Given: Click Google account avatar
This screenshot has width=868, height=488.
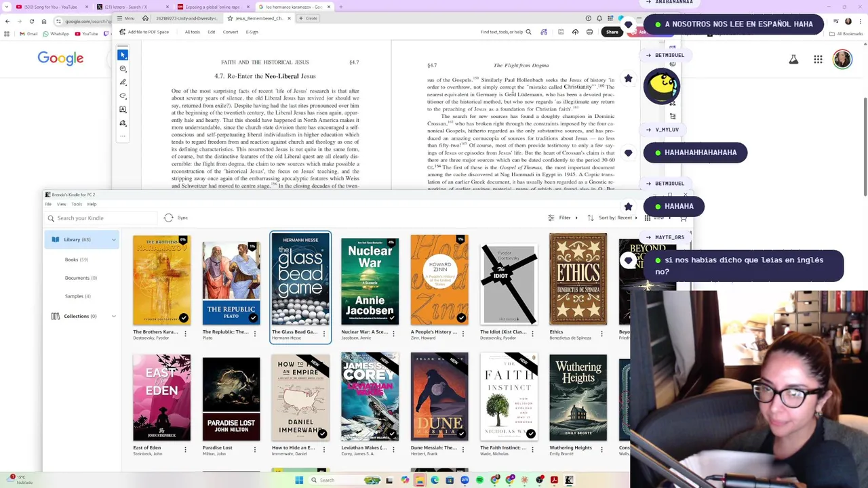Looking at the screenshot, I should tap(842, 59).
